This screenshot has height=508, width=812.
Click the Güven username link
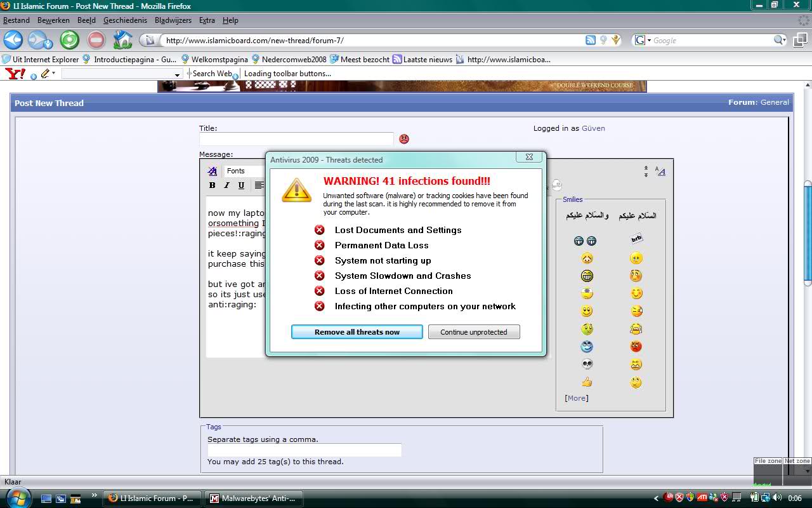593,128
